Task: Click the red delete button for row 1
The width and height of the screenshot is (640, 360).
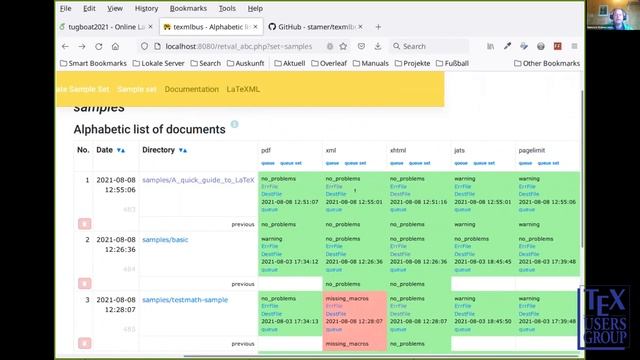Action: (84, 224)
